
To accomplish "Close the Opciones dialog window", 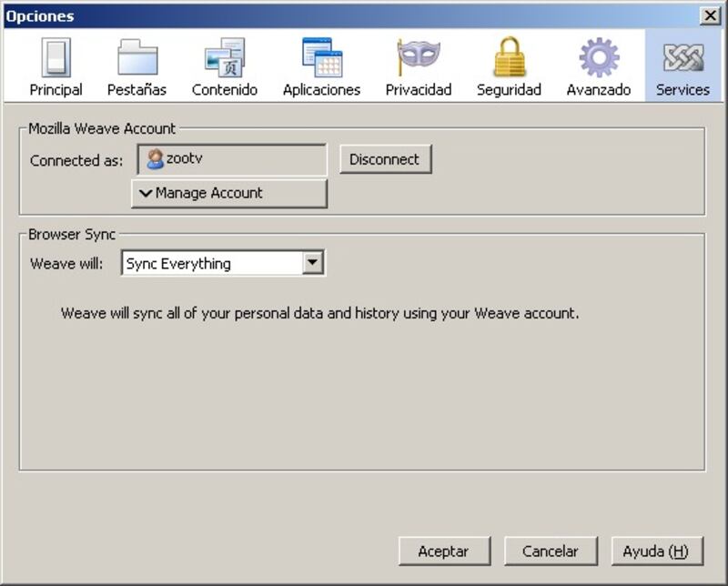I will (709, 15).
